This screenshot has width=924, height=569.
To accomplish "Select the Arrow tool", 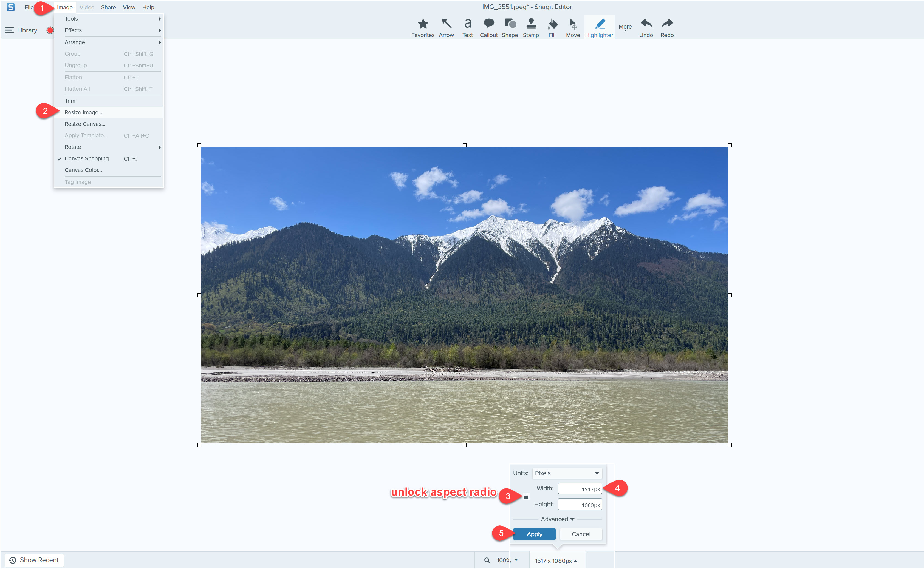I will [x=446, y=28].
